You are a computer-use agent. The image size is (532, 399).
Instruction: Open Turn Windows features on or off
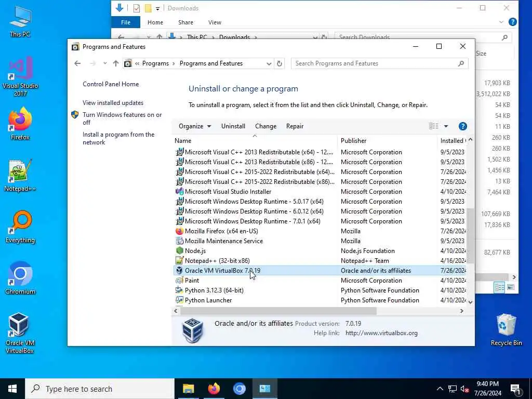(x=122, y=119)
